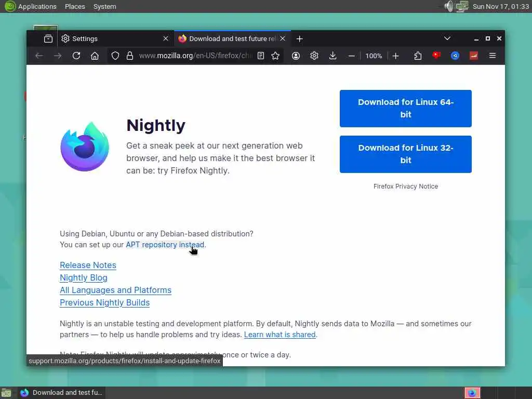Screen dimensions: 532x399
Task: Zoom in with the toolbar plus button
Action: click(395, 56)
